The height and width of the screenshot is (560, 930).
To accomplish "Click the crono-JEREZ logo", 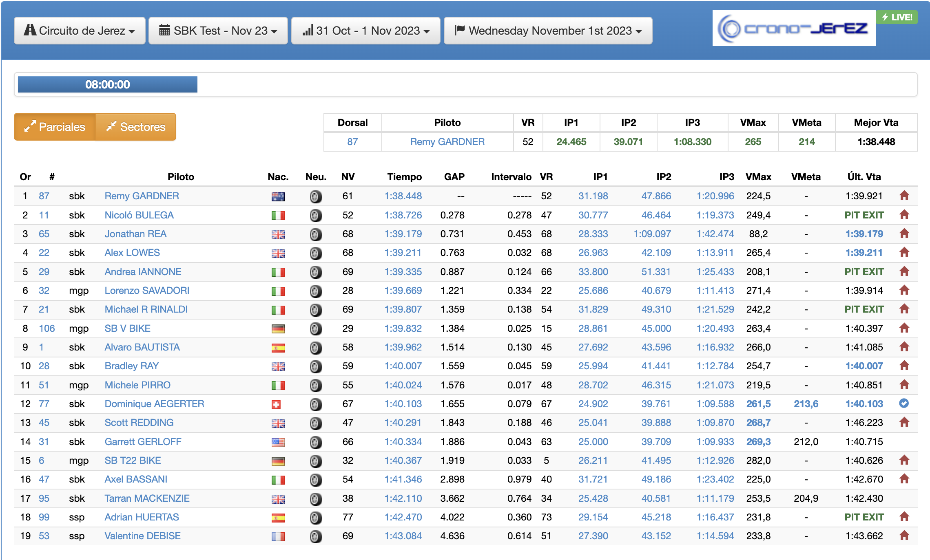I will tap(794, 28).
